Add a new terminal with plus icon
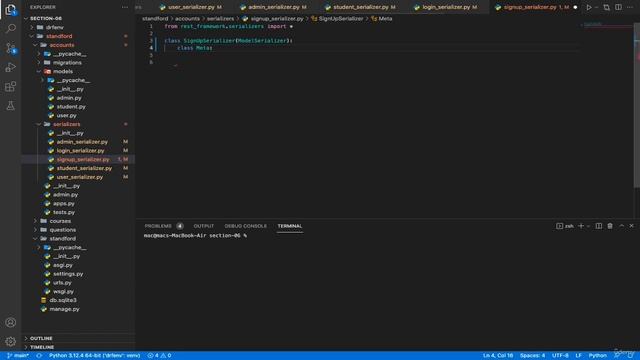This screenshot has width=640, height=360. (x=581, y=226)
